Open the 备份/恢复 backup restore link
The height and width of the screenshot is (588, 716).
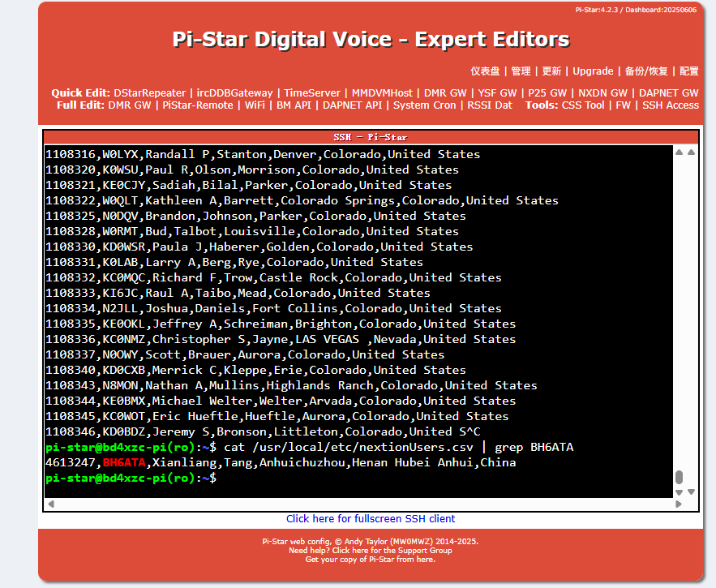(x=646, y=71)
